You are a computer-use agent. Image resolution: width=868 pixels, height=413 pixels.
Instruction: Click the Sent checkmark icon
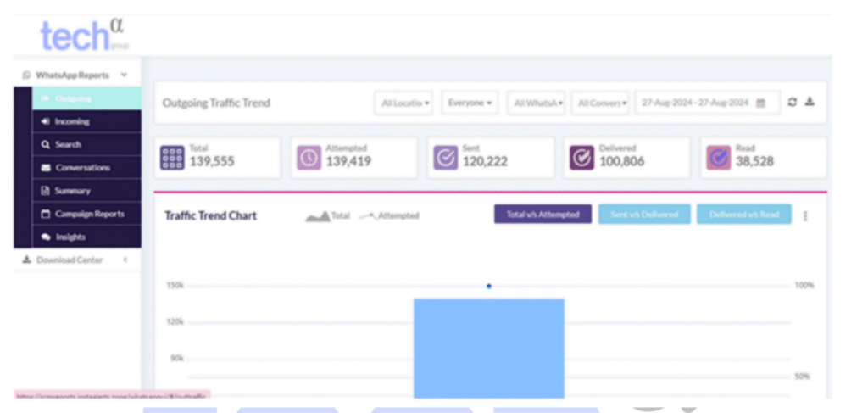446,158
